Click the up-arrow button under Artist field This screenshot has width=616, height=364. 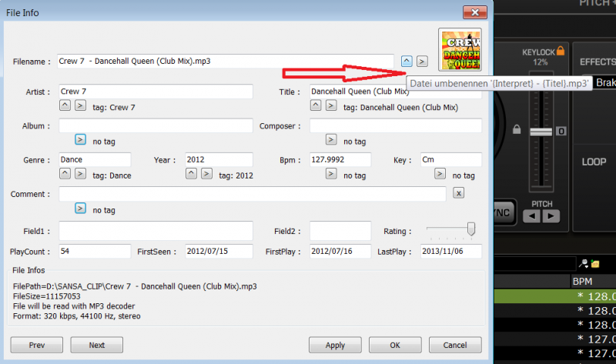pyautogui.click(x=65, y=105)
